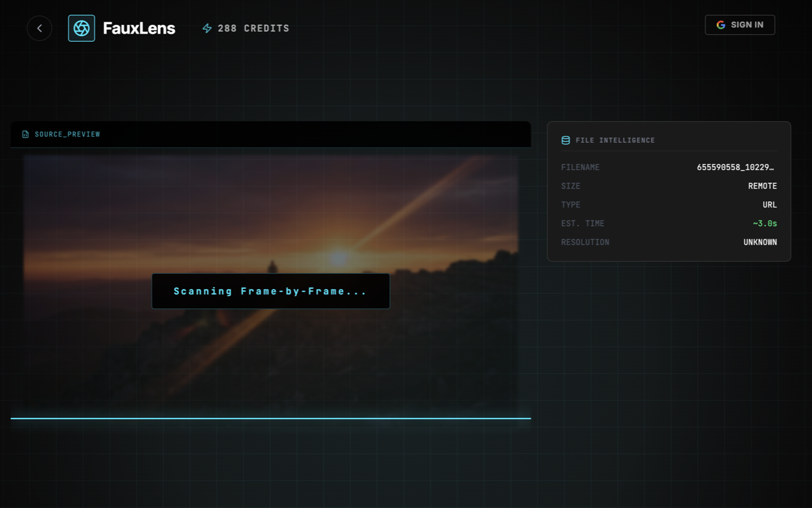Click the URL type value
This screenshot has width=812, height=508.
point(769,205)
